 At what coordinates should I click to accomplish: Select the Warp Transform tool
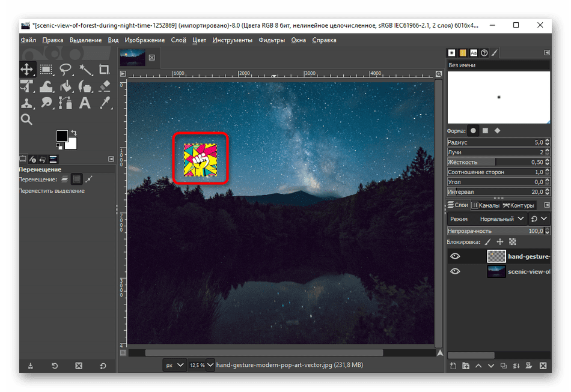(x=46, y=86)
